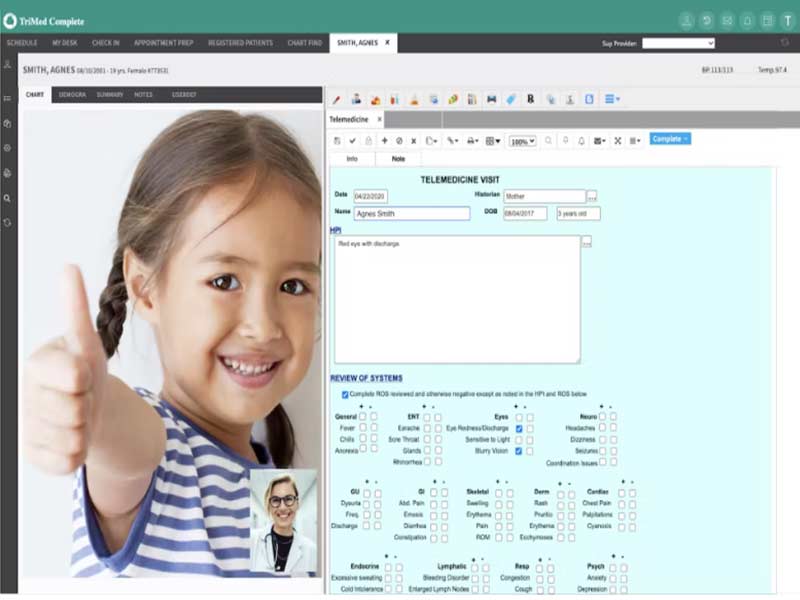800x600 pixels.
Task: Click the plus add icon in note toolbar
Action: coord(385,140)
